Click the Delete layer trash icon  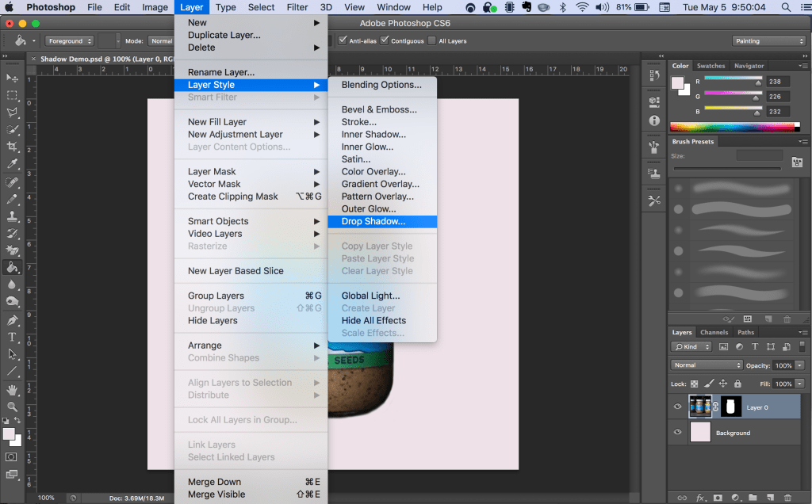pyautogui.click(x=787, y=497)
